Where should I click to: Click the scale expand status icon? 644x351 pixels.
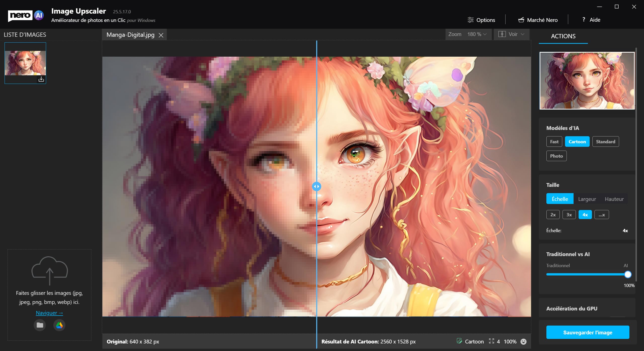point(492,341)
